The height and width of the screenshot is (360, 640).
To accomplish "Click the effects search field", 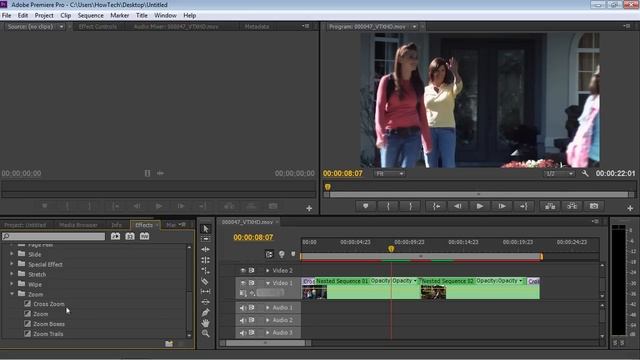I will coord(53,236).
